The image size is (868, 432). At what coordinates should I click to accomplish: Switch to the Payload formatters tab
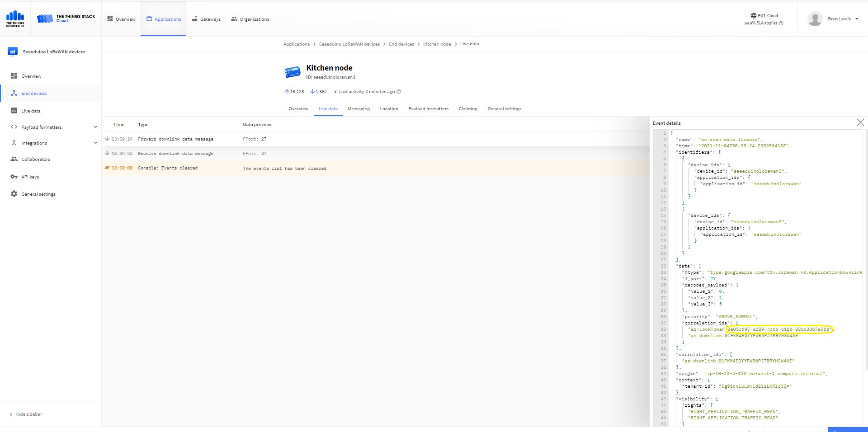[428, 109]
